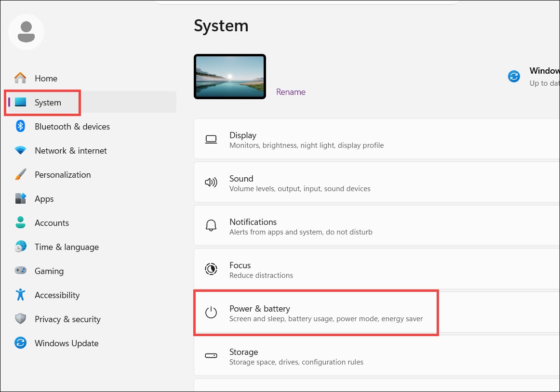Click the System page heading
560x392 pixels.
221,26
